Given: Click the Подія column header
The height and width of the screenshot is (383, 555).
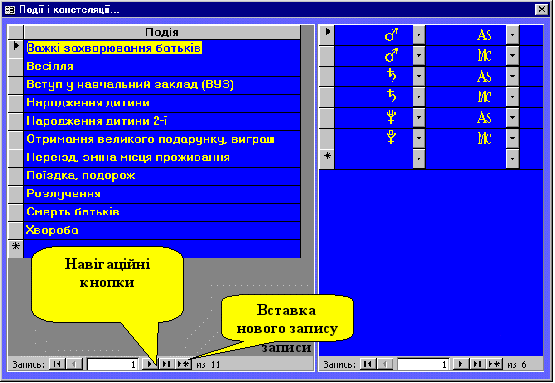Looking at the screenshot, I should point(162,32).
